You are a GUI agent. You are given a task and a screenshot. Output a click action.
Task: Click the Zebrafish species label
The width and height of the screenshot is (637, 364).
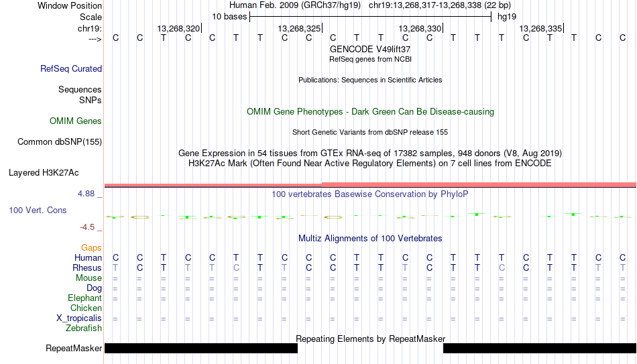coord(84,328)
